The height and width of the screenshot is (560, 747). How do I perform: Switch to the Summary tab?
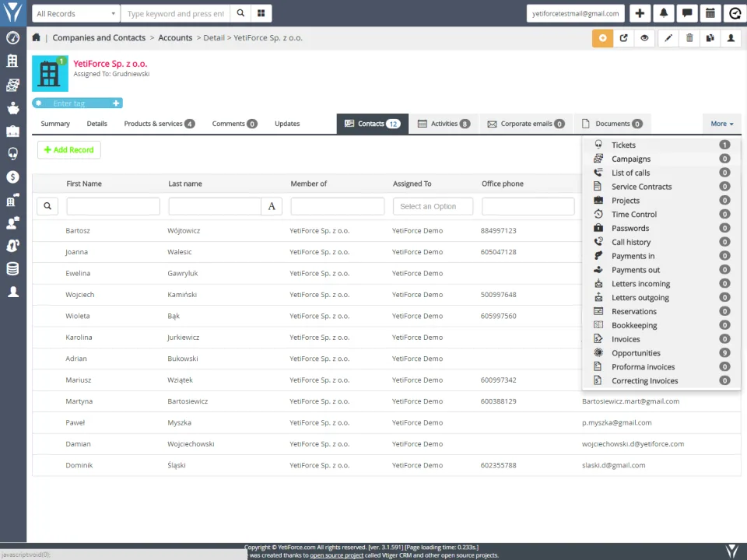click(x=55, y=124)
